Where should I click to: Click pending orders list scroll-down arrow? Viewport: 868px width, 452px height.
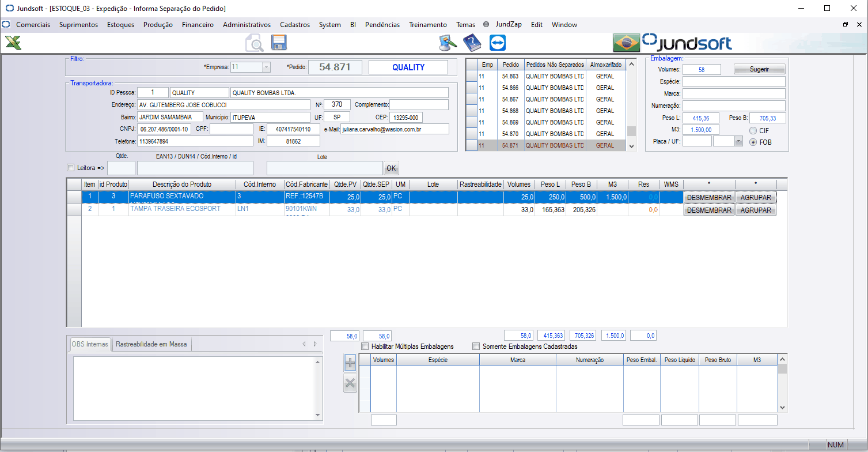[632, 146]
